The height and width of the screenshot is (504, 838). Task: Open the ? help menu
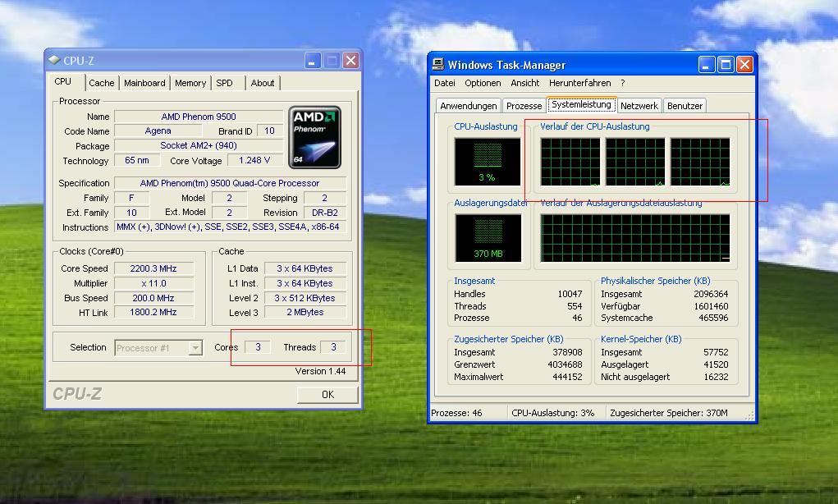click(623, 83)
